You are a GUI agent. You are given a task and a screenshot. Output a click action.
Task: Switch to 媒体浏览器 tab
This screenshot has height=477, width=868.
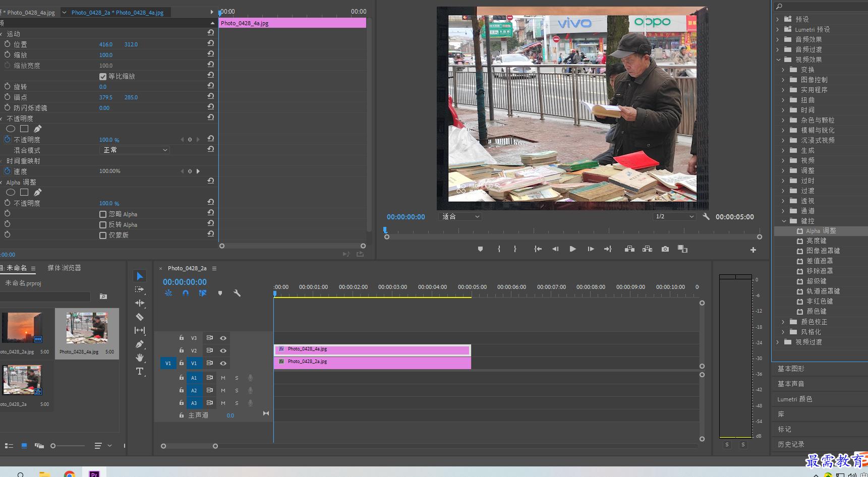[64, 268]
